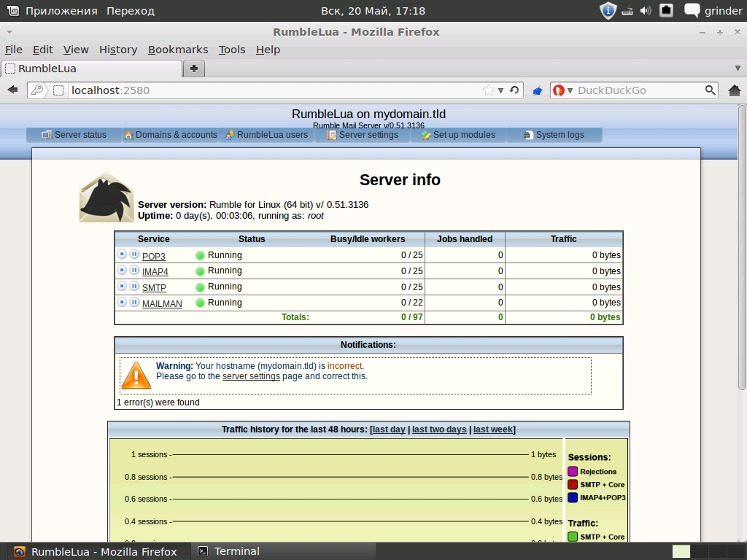Image resolution: width=747 pixels, height=560 pixels.
Task: Open the volume control in tray
Action: coord(646,10)
